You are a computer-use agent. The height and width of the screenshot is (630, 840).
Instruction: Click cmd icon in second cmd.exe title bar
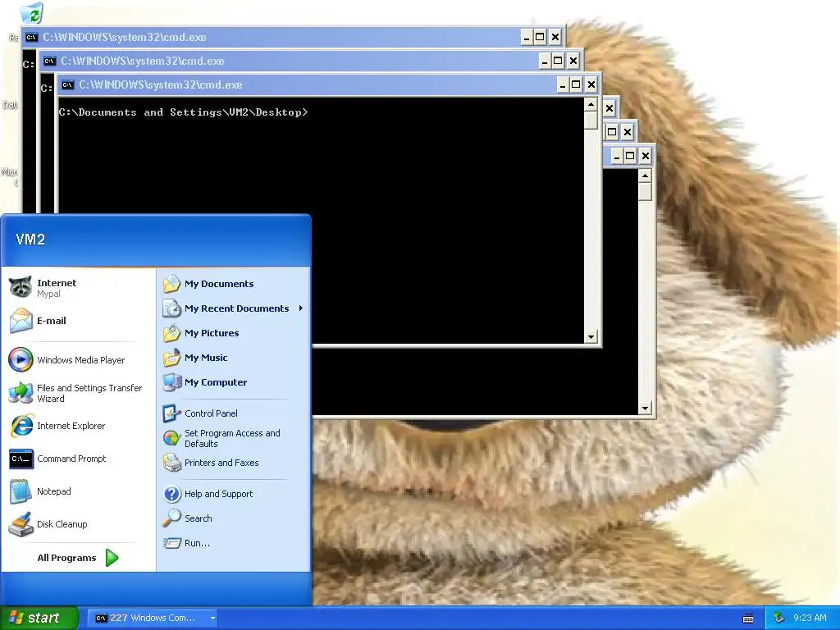(49, 61)
